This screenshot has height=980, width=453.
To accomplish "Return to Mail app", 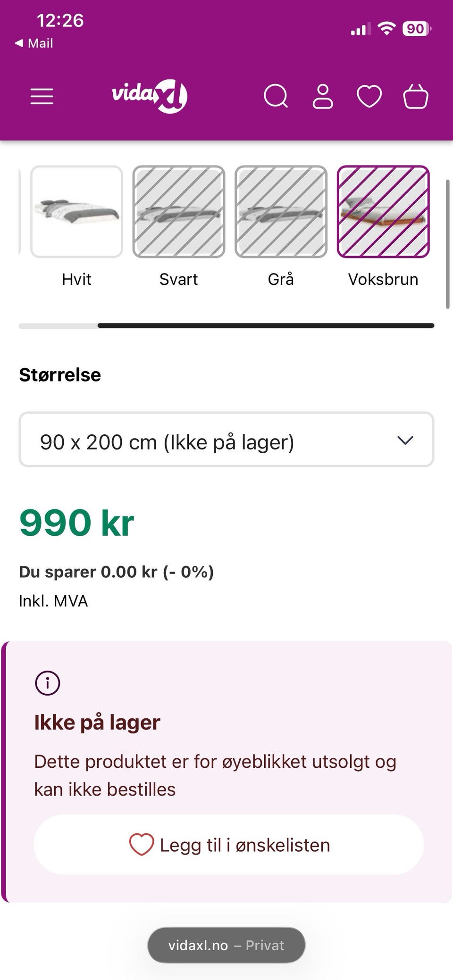I will click(34, 43).
